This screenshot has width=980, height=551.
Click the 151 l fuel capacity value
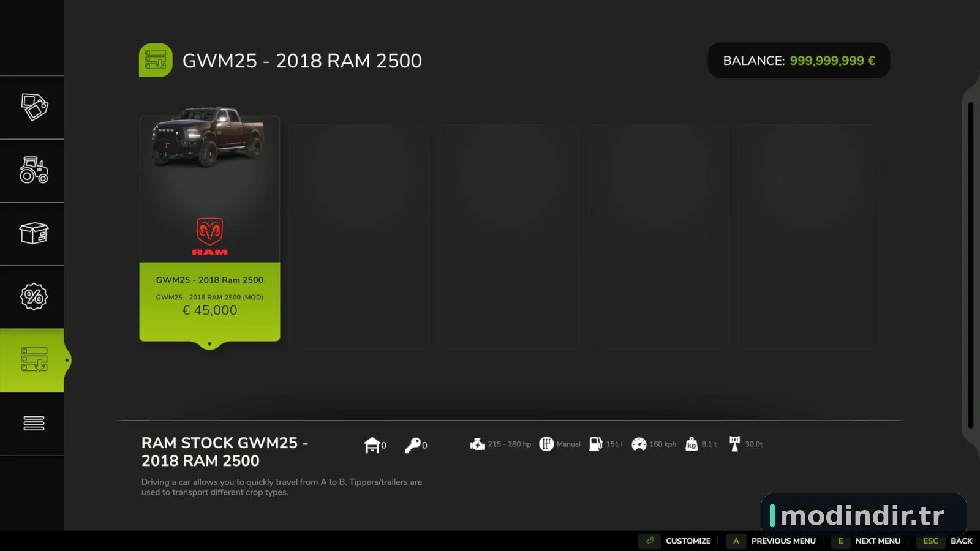point(614,444)
